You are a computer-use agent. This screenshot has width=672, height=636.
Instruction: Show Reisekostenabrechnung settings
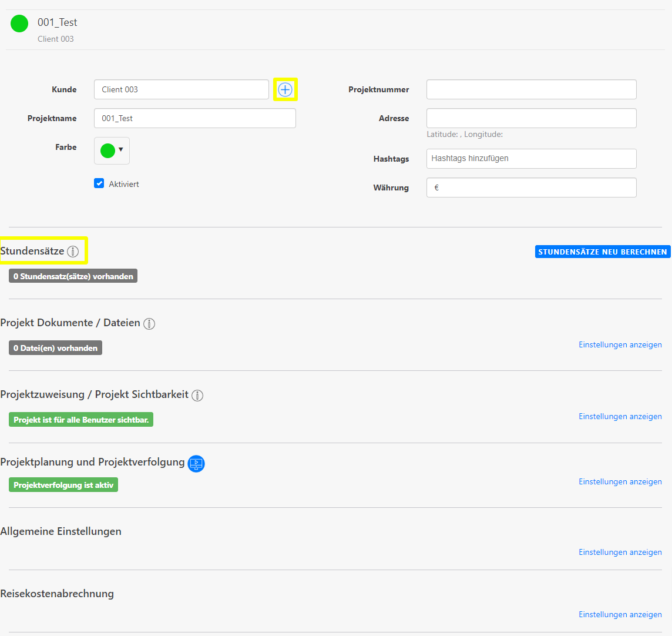(x=620, y=614)
